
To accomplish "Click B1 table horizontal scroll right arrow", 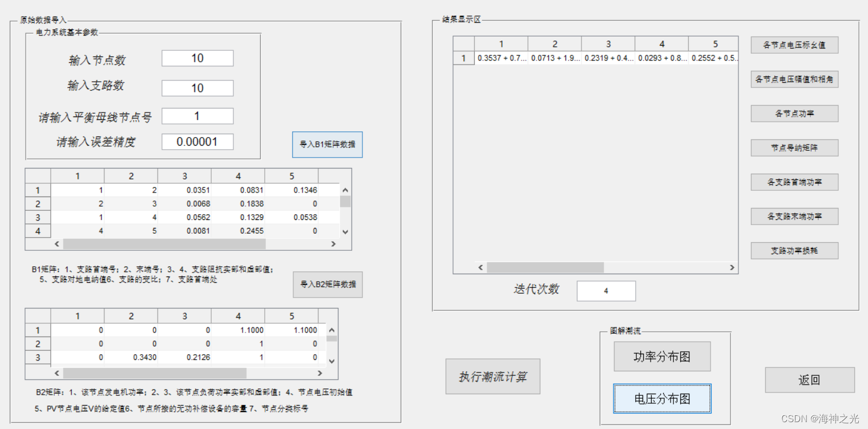I will [x=334, y=244].
